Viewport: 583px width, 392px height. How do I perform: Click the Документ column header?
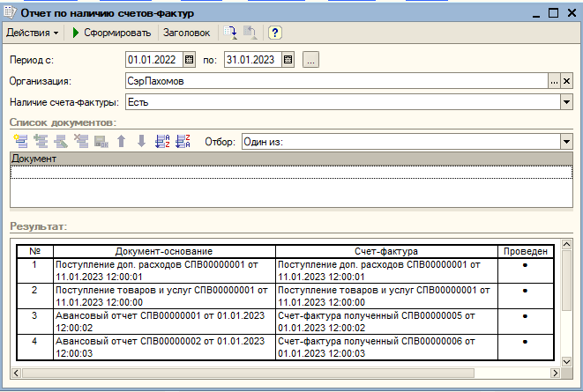click(291, 159)
